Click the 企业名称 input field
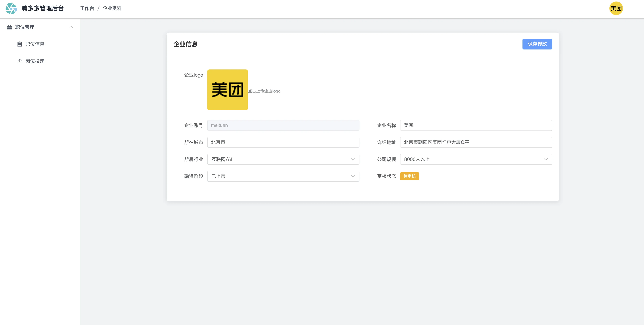 (x=476, y=125)
